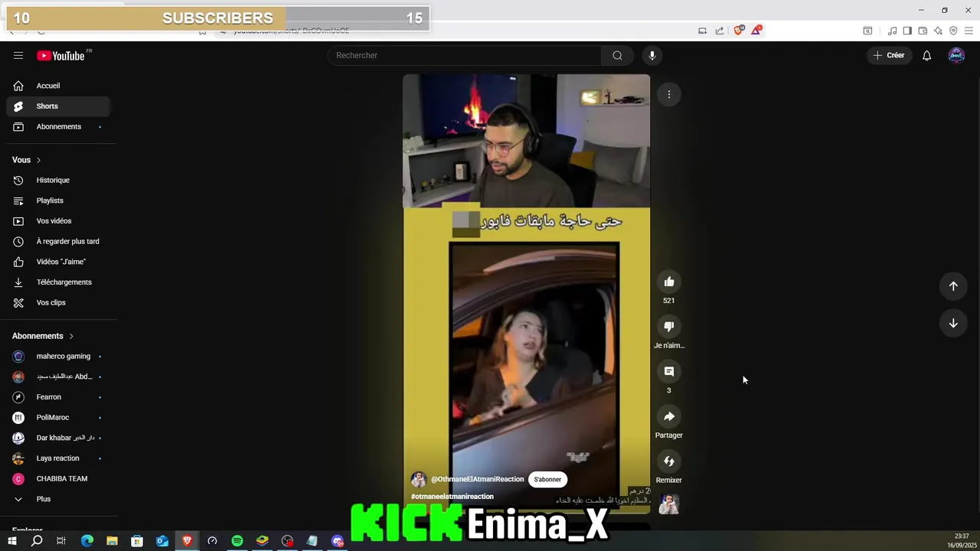Start voice search with microphone
The image size is (980, 551).
(x=652, y=55)
